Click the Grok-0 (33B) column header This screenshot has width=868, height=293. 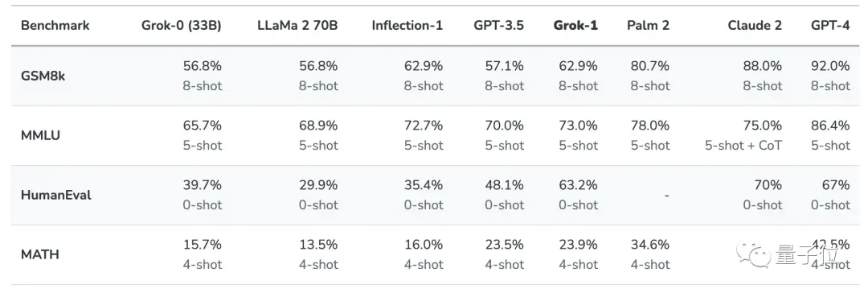[182, 26]
